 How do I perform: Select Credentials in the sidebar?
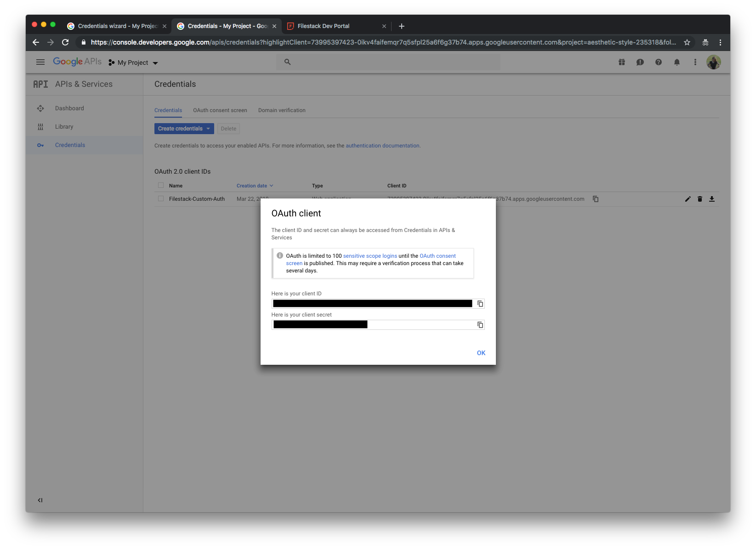tap(70, 145)
